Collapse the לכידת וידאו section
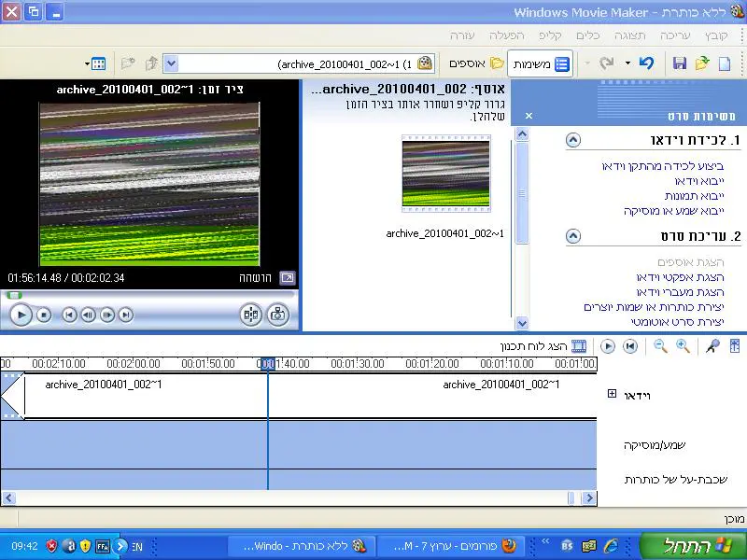747x560 pixels. (x=573, y=140)
